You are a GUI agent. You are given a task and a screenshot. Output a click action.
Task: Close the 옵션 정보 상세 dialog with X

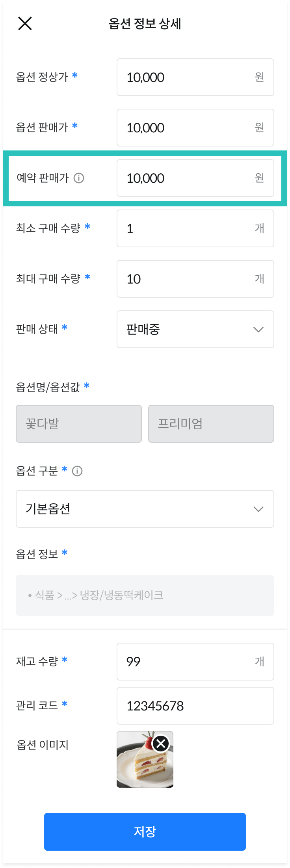25,24
